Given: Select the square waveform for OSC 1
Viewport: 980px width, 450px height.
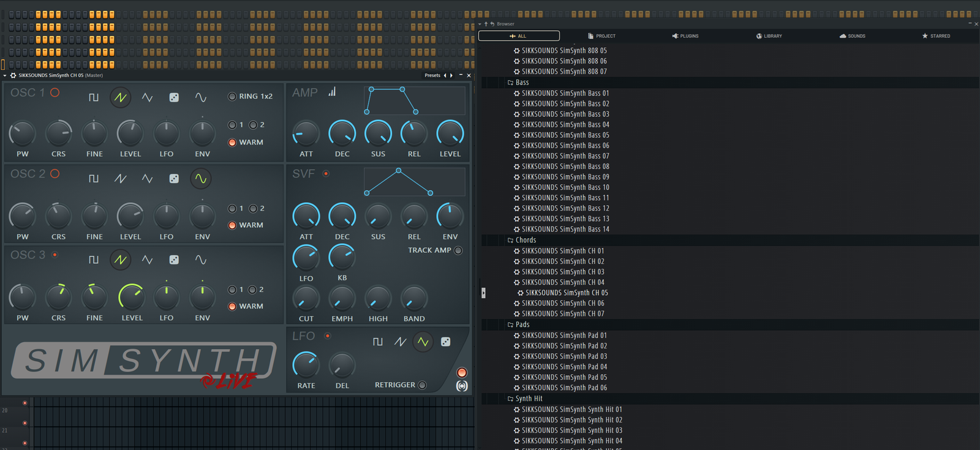Looking at the screenshot, I should [x=94, y=97].
